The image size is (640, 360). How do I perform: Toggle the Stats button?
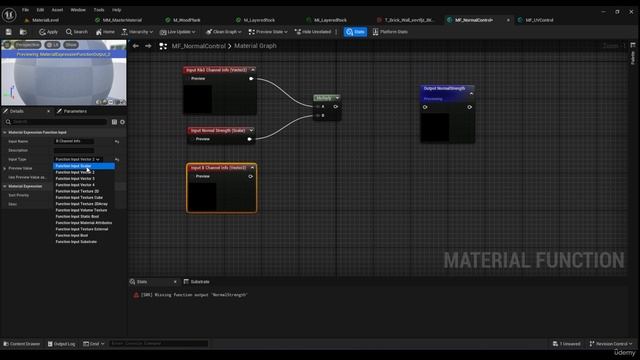(x=355, y=32)
